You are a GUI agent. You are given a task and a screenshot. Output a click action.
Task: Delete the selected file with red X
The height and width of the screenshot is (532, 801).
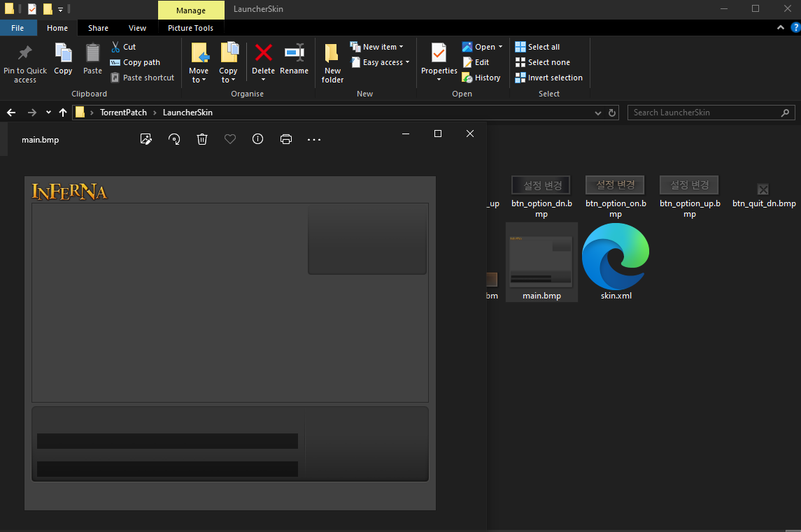pos(264,52)
